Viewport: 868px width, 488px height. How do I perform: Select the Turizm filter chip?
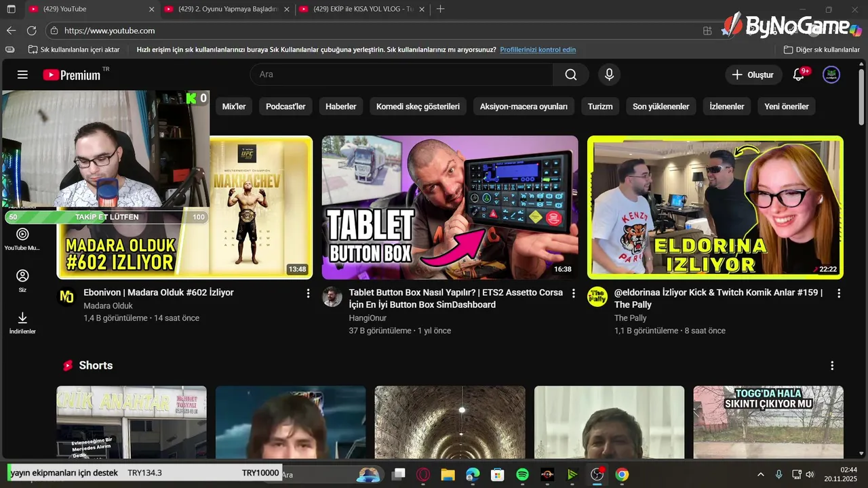click(600, 106)
